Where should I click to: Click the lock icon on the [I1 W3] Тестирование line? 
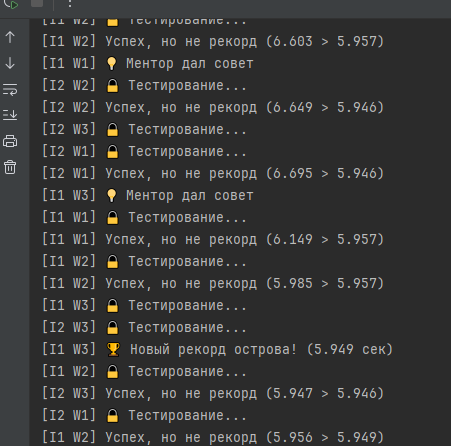pyautogui.click(x=112, y=306)
